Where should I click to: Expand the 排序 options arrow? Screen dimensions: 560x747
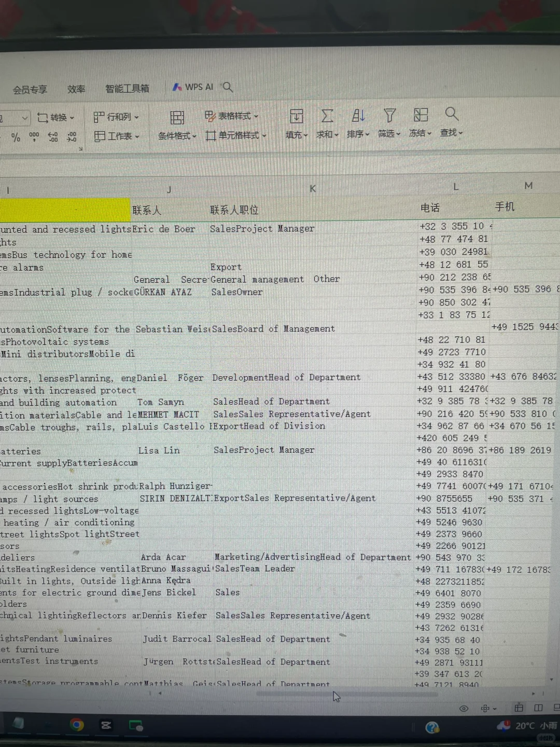[x=367, y=134]
